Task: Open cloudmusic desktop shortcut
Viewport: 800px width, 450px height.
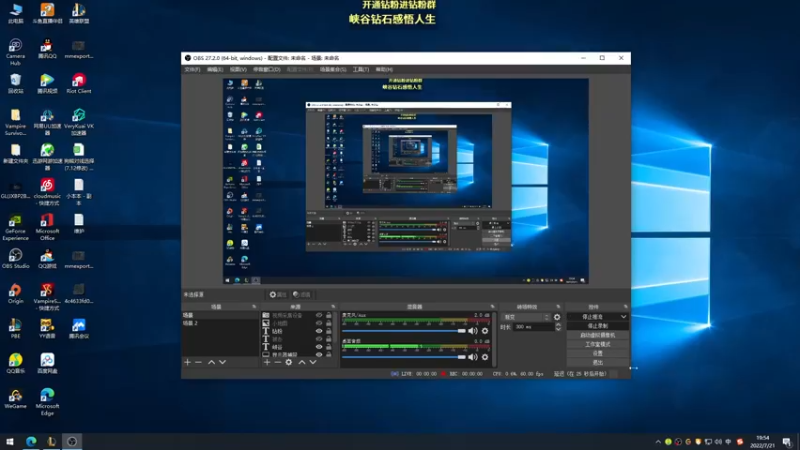Action: tap(47, 192)
